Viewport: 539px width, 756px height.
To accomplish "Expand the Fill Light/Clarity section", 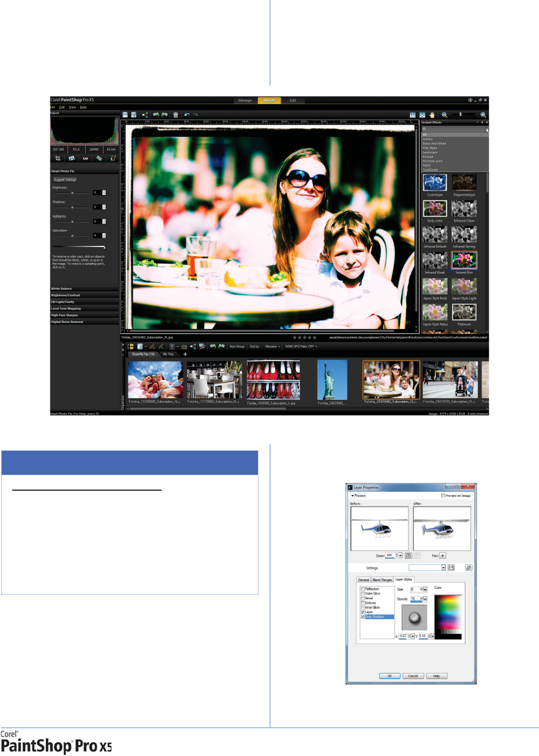I will [x=85, y=302].
